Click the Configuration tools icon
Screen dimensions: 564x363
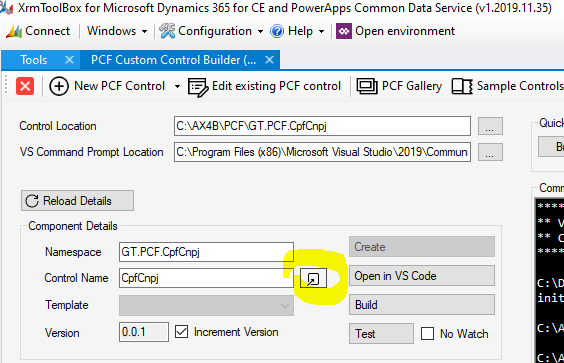click(167, 31)
